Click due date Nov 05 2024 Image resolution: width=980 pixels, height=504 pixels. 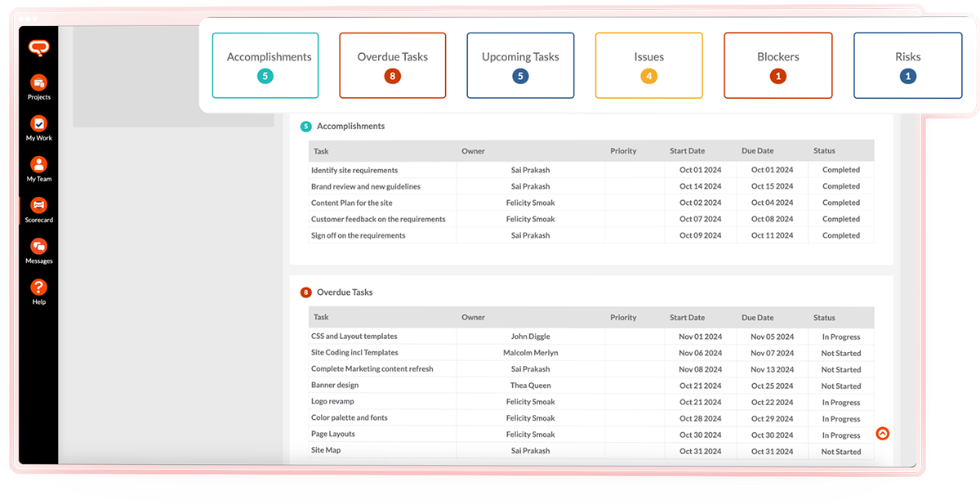[x=773, y=337]
